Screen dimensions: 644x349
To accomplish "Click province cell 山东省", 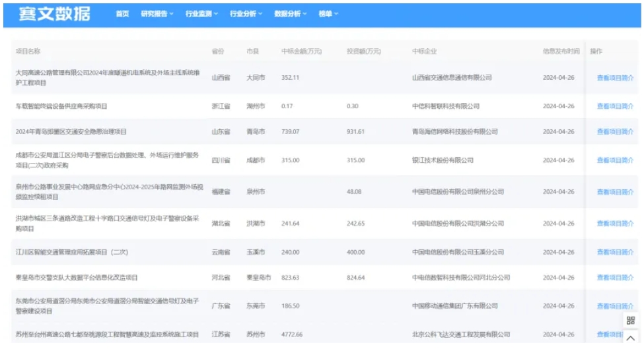I will (x=221, y=132).
